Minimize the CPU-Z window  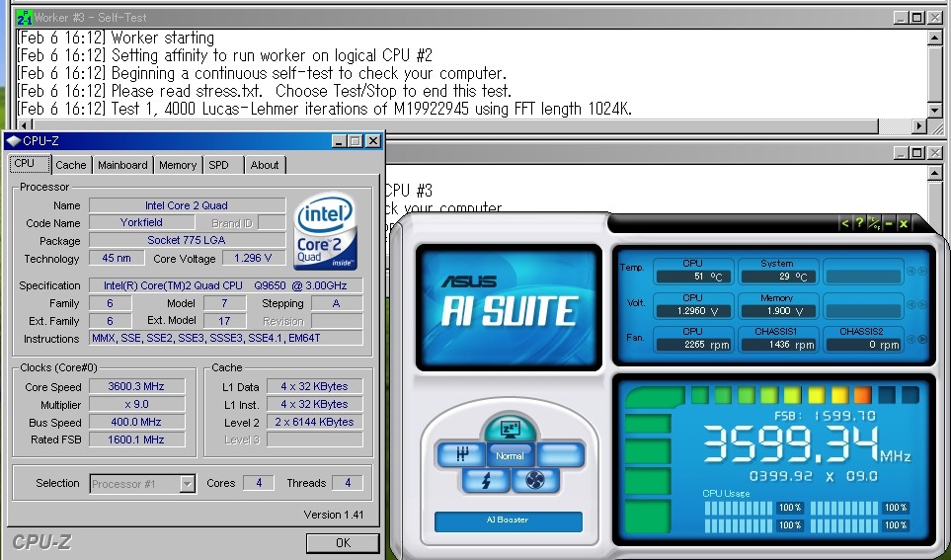click(x=340, y=141)
